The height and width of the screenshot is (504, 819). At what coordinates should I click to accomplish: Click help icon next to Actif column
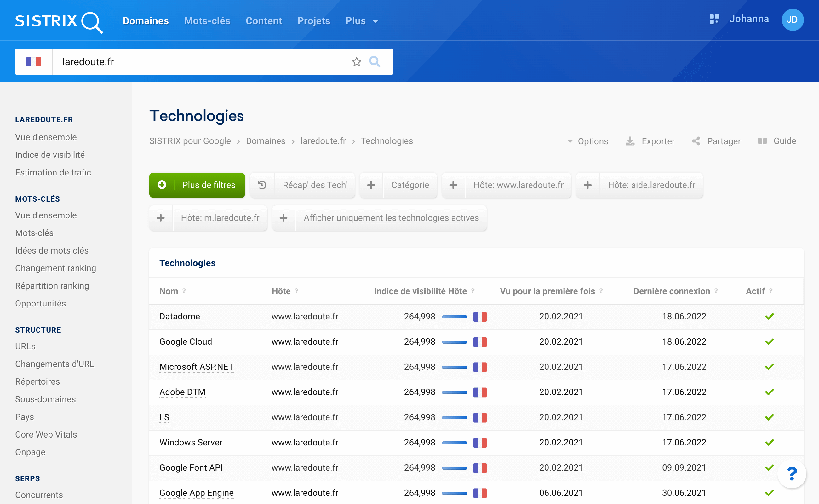(x=770, y=291)
